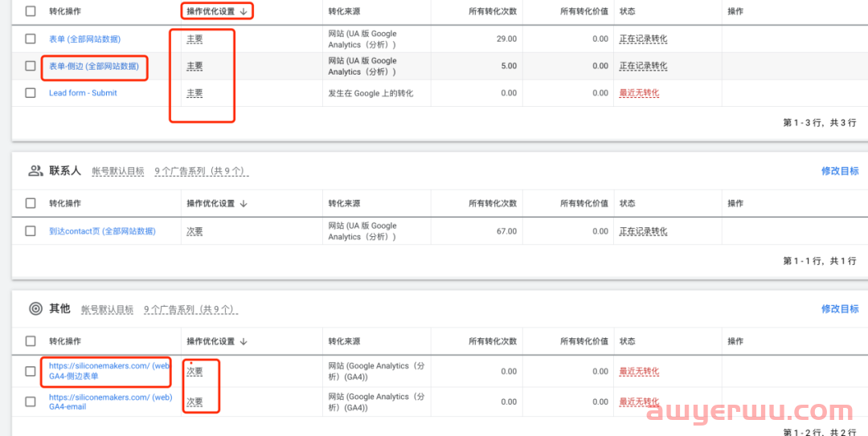This screenshot has width=868, height=436.
Task: Open the 次要 setting for 到达contact页 row
Action: (194, 231)
